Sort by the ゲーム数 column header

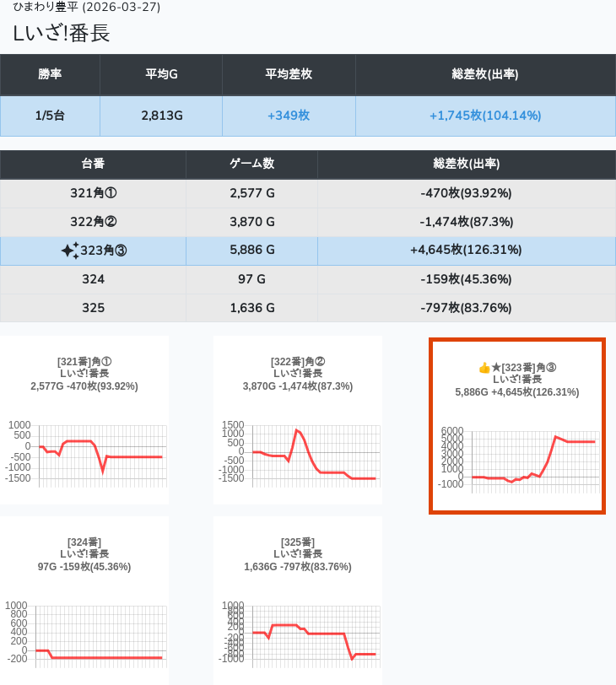251,165
